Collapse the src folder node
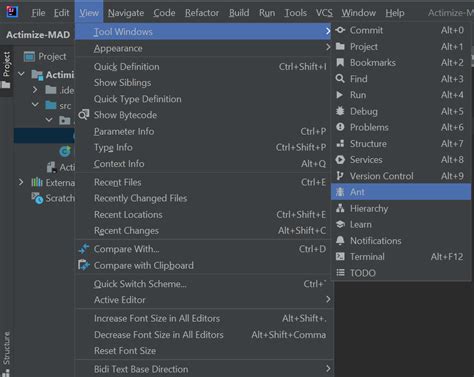The image size is (474, 377). click(35, 105)
